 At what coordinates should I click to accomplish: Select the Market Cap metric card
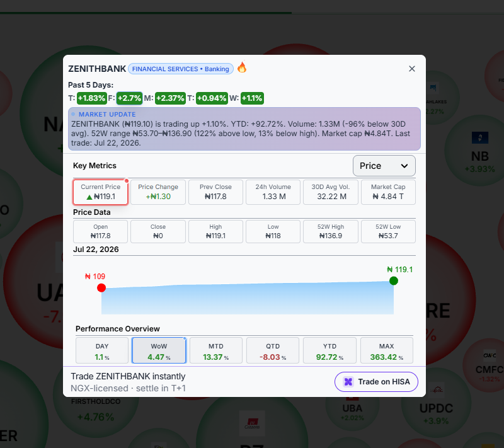(x=388, y=192)
